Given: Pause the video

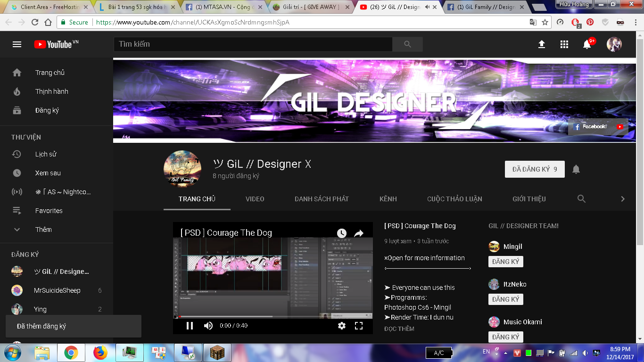Looking at the screenshot, I should pos(190,326).
